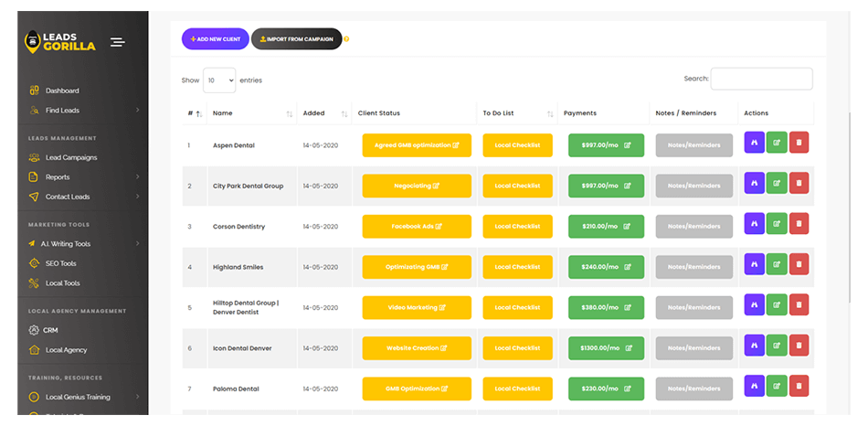Click the Add New Client button
Viewport: 868px width, 426px height.
(216, 39)
